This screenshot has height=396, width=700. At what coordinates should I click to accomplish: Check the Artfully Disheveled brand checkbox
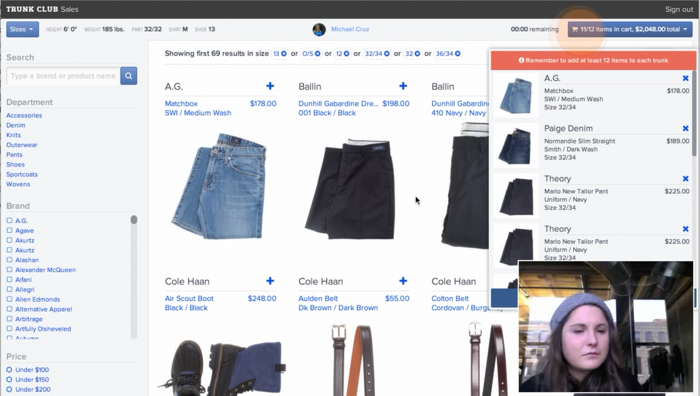[x=9, y=329]
